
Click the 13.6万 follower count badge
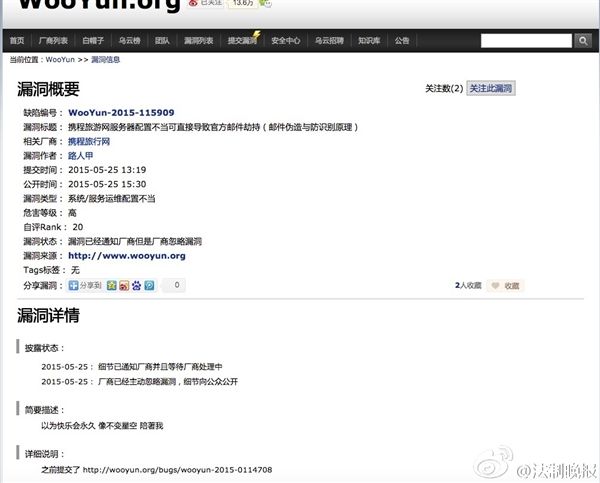coord(242,3)
